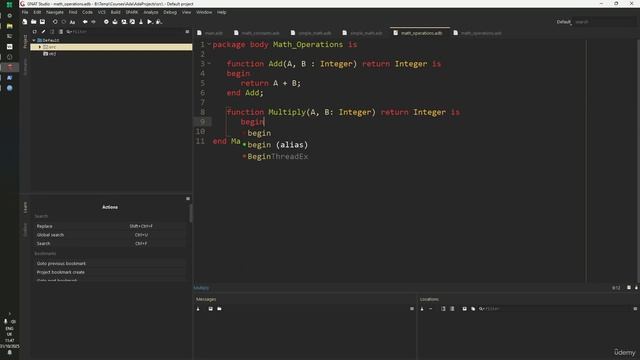Click the pencil edit icon in the Project panel
The image size is (640, 360).
click(x=43, y=31)
